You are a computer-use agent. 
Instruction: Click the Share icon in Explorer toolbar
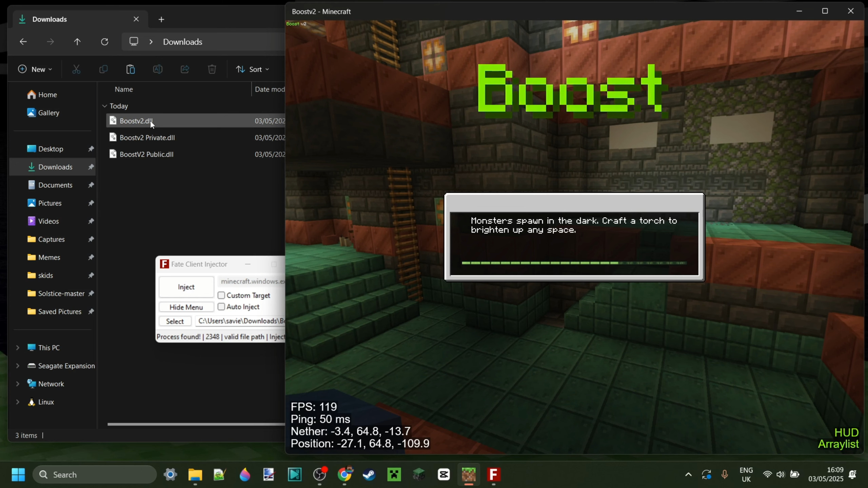(x=185, y=69)
